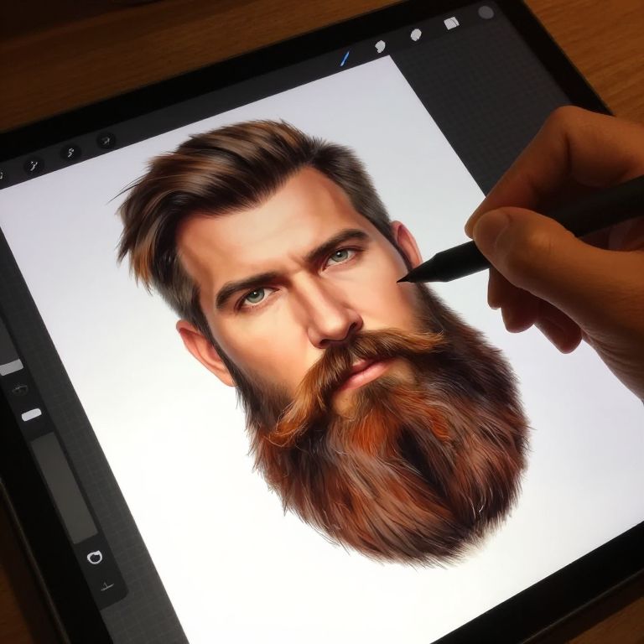Open the active color circle
The height and width of the screenshot is (644, 644).
click(x=485, y=12)
